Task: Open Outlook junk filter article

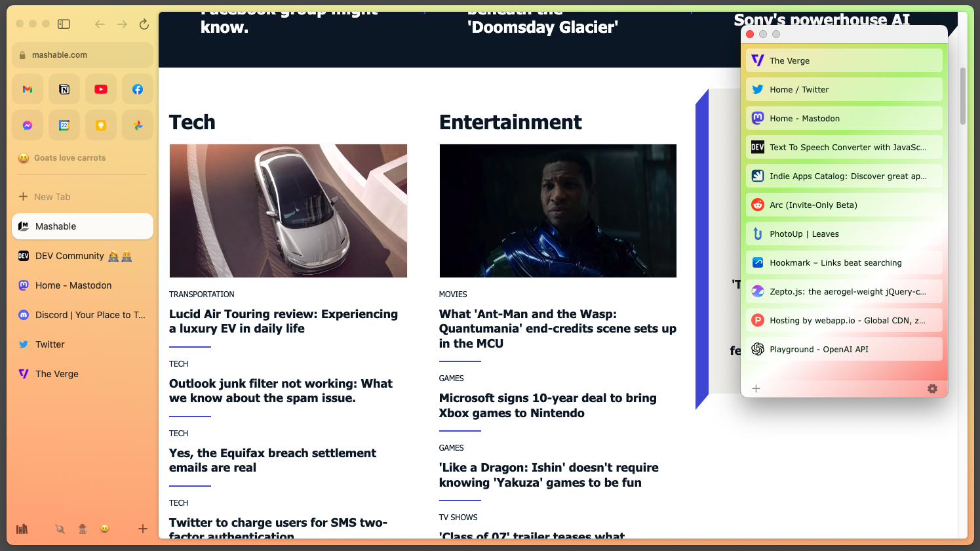Action: pyautogui.click(x=281, y=391)
